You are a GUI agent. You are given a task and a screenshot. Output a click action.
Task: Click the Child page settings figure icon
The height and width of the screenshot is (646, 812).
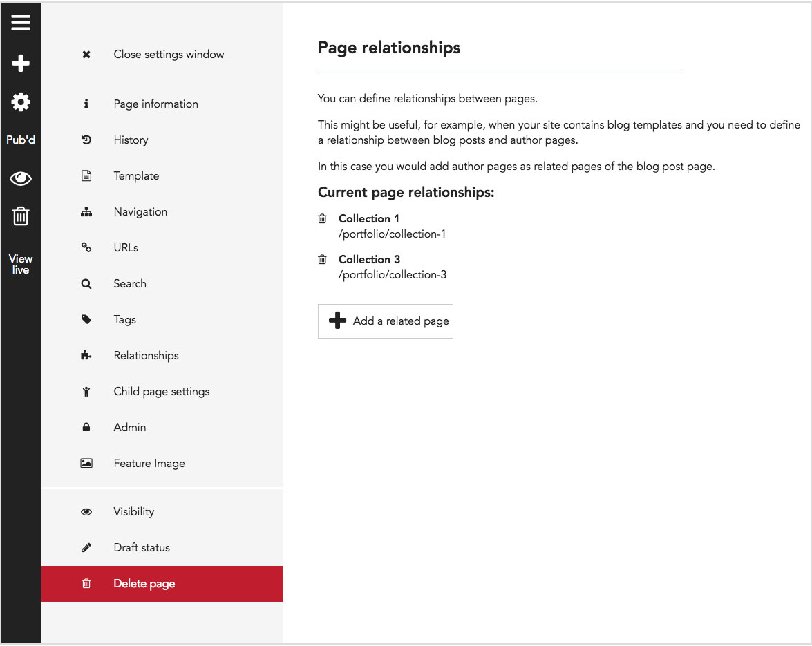86,391
